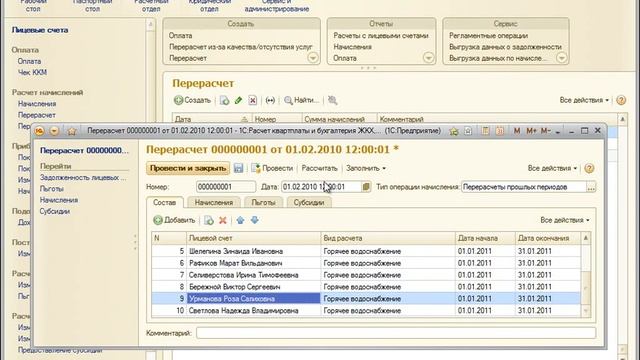
Task: Open 'Регламентные операции' in the Сервис panel
Action: pos(488,36)
